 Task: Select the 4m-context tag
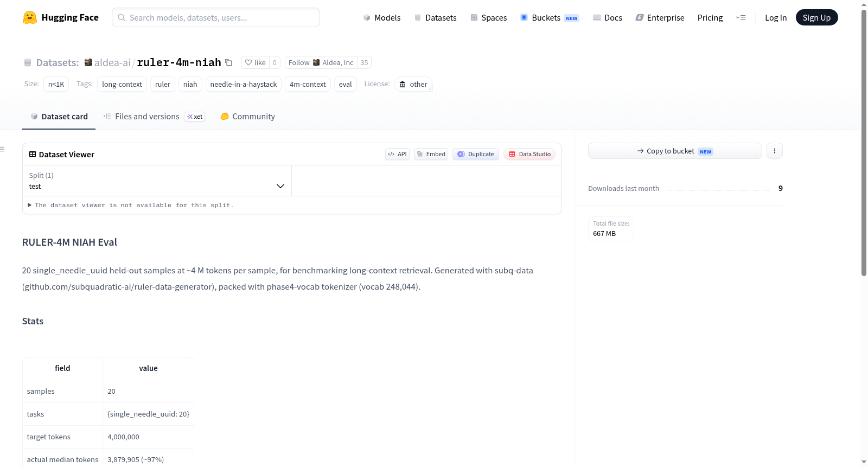pyautogui.click(x=308, y=84)
